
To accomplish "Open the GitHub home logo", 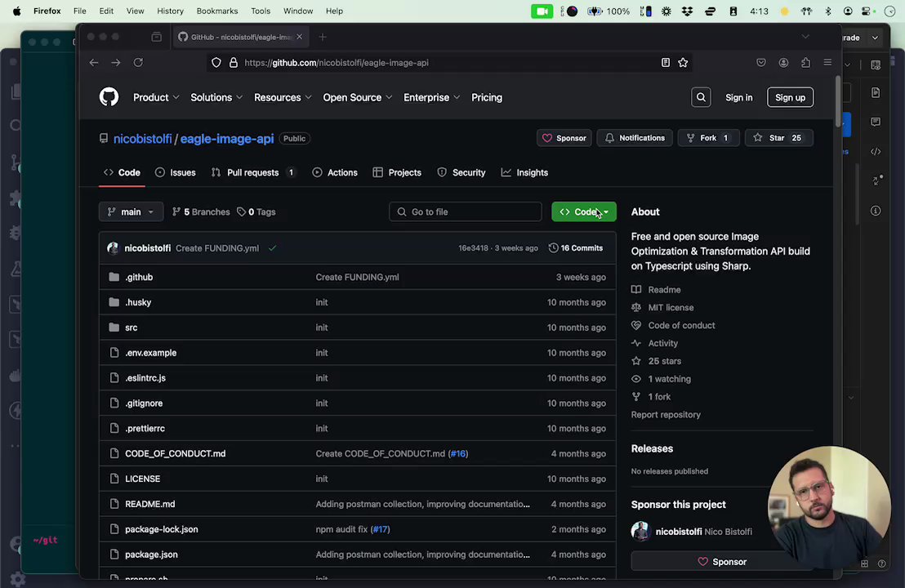I will point(109,97).
